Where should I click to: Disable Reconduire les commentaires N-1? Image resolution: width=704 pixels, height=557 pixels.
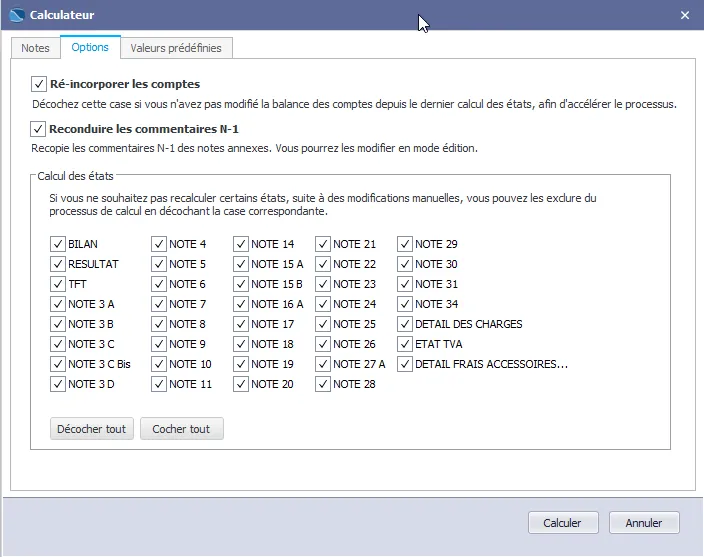(x=39, y=129)
